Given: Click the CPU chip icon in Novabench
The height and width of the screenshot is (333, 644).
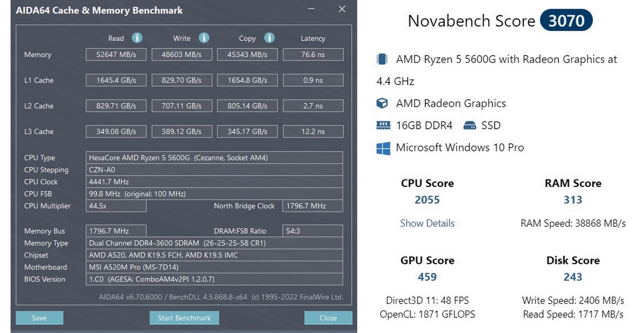Looking at the screenshot, I should [382, 59].
